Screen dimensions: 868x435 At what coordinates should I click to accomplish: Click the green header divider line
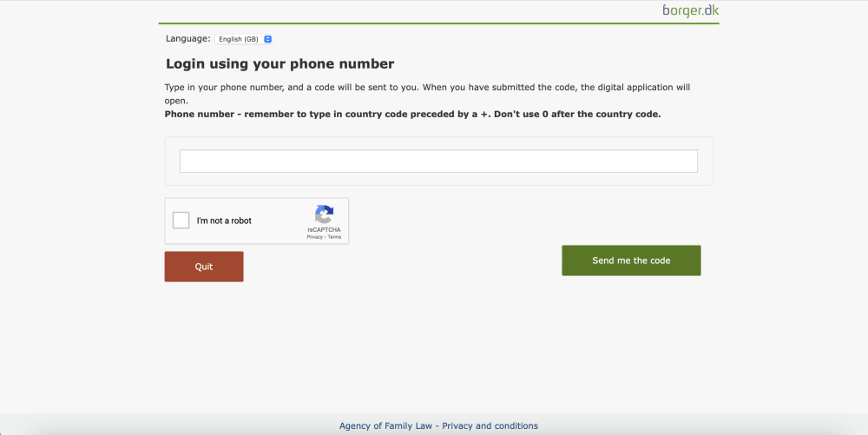pyautogui.click(x=438, y=23)
